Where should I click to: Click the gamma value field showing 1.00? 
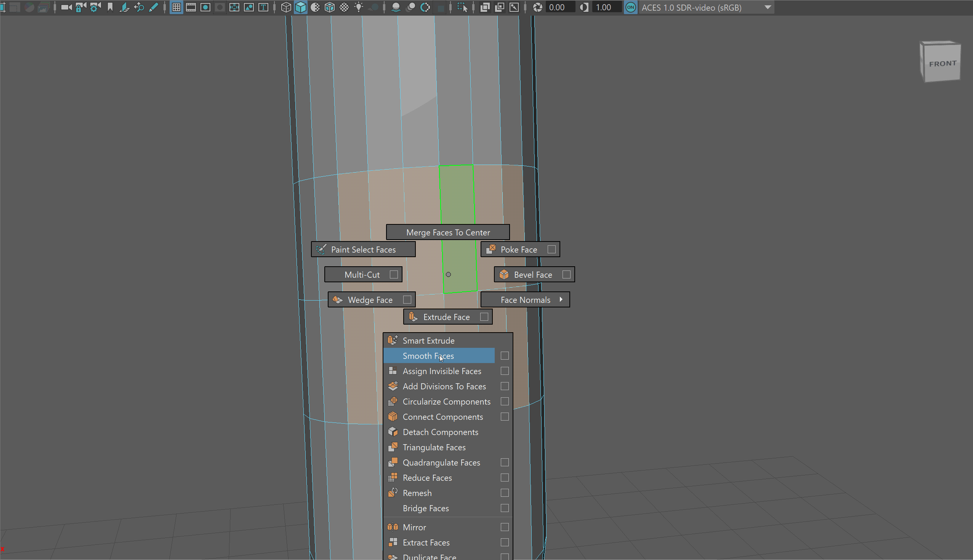[606, 7]
